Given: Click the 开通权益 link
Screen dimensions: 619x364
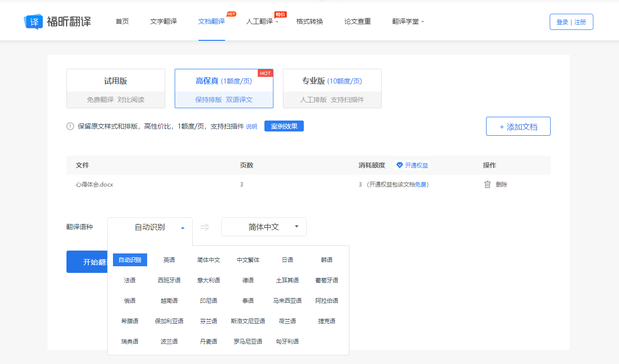Looking at the screenshot, I should (x=416, y=165).
